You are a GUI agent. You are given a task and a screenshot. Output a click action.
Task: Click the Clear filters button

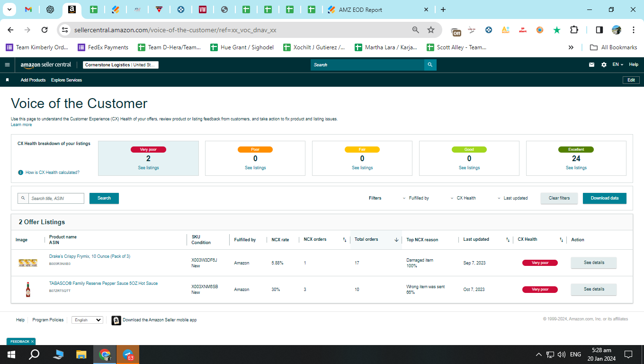coord(559,198)
